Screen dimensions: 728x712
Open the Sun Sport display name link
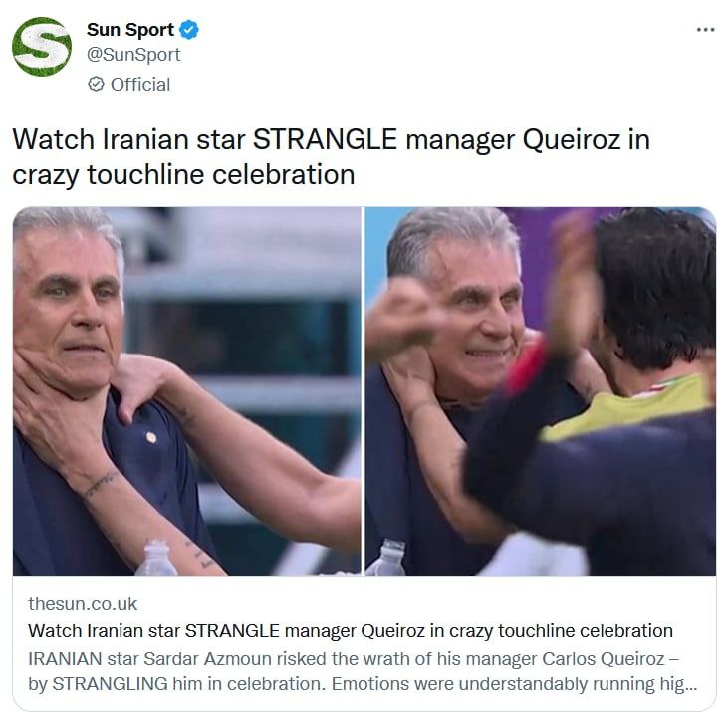130,30
